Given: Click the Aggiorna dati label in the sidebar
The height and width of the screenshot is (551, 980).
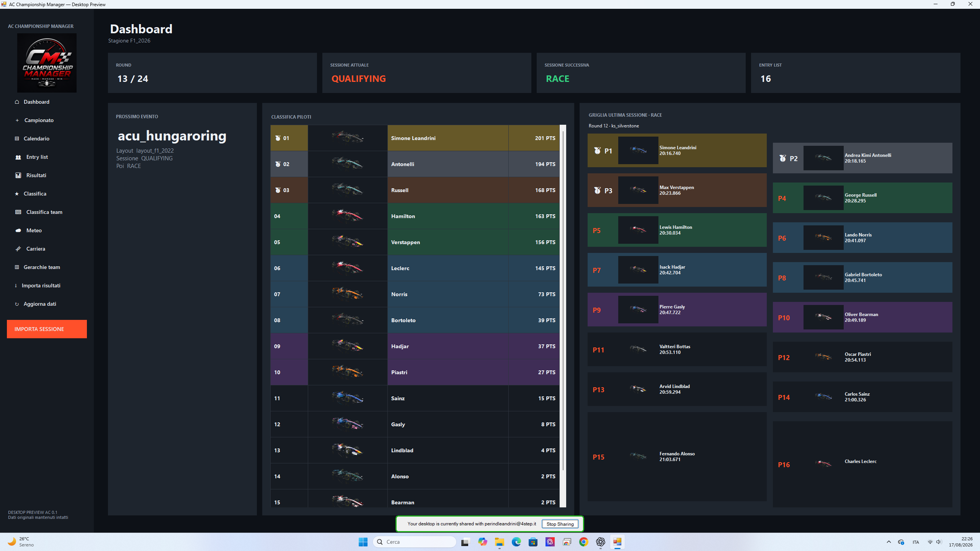Looking at the screenshot, I should coord(40,304).
